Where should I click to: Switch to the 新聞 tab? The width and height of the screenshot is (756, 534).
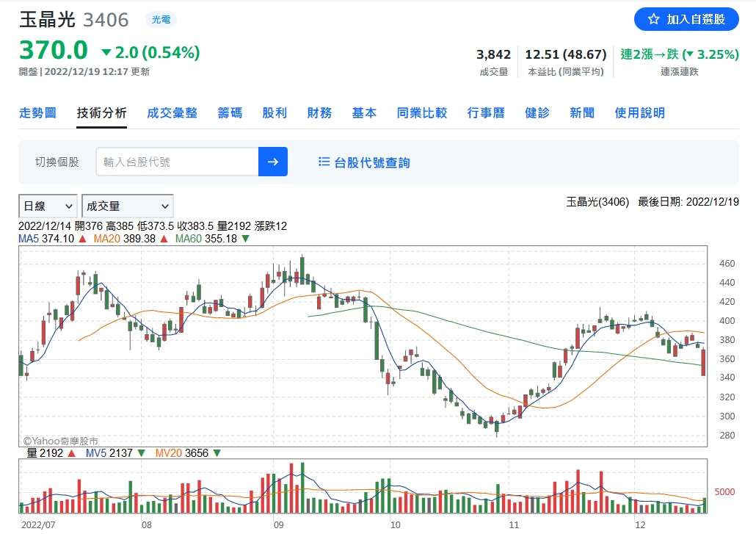pos(582,113)
